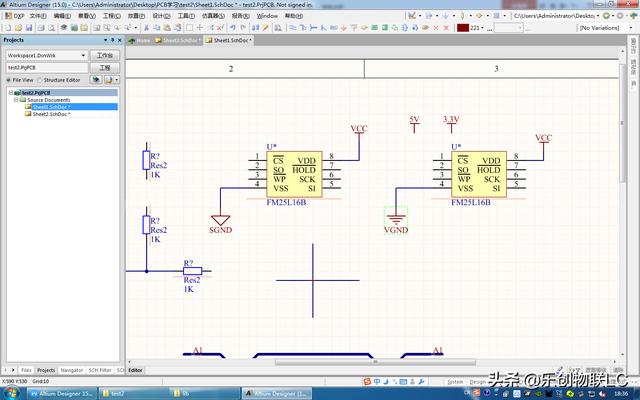Screen dimensions: 640x400
Task: Click the System button in status bar
Action: click(x=455, y=382)
